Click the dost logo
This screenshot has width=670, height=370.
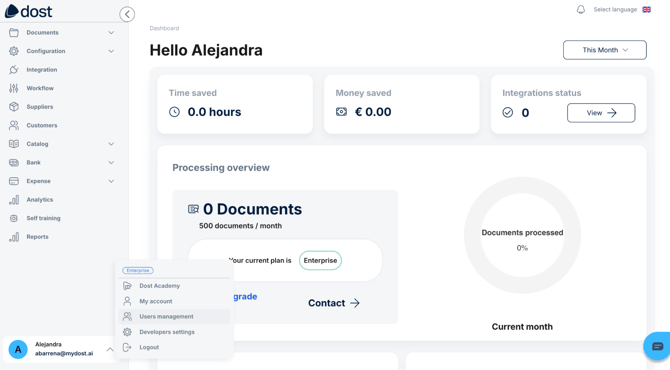28,11
